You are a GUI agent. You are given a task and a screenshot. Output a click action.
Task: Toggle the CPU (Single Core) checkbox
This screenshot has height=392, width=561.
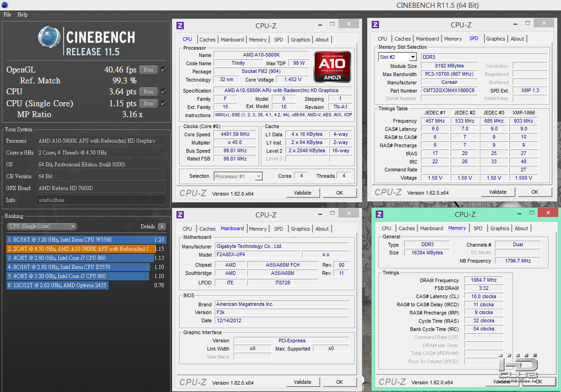tap(163, 103)
